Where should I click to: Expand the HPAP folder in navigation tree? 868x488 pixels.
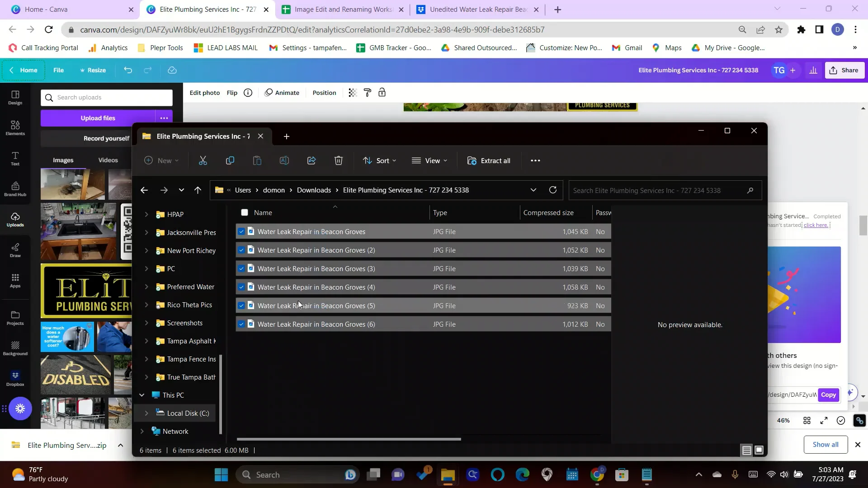coord(146,214)
